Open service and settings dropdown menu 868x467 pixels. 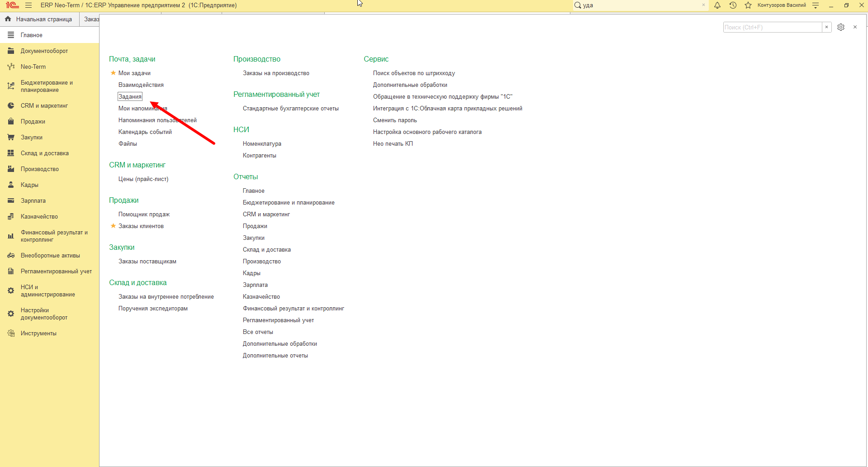[x=816, y=5]
